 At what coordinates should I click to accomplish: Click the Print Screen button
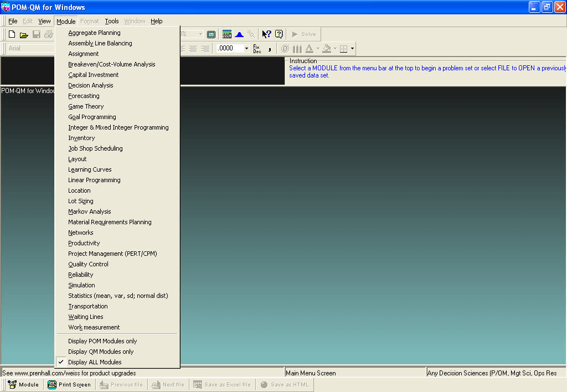pyautogui.click(x=69, y=384)
